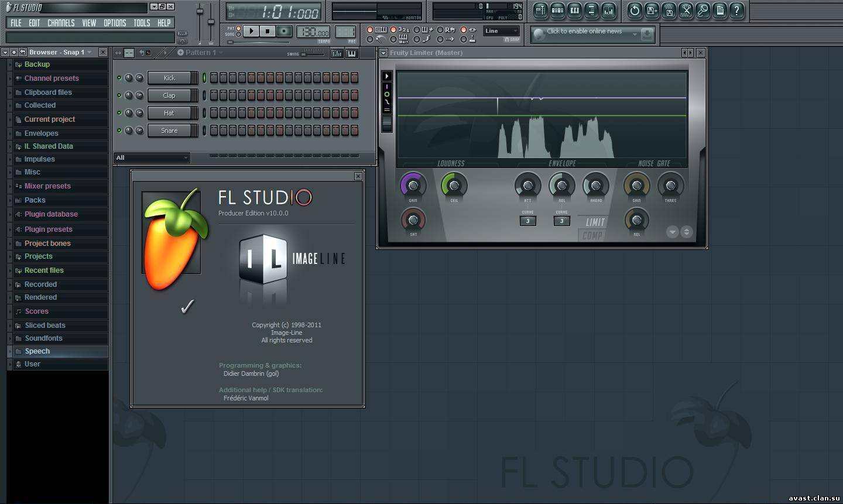Start playback with the play button
843x504 pixels.
(251, 31)
